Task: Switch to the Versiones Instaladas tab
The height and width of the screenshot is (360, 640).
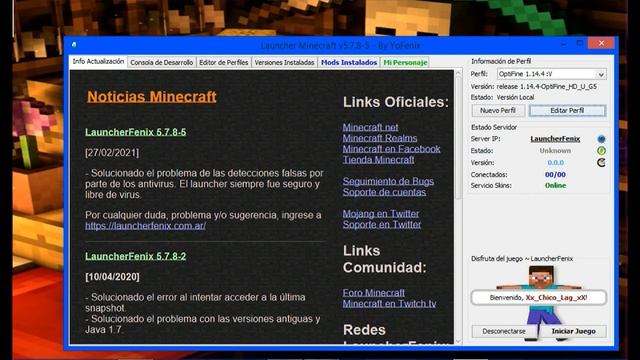Action: [x=284, y=62]
